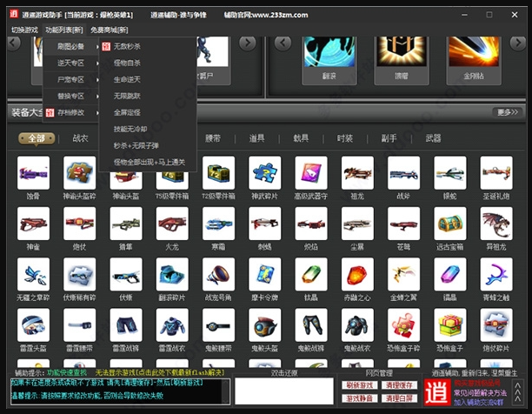Screen dimensions: 532x414
Task: Expand the 存档修改 submenu
Action: [x=71, y=112]
